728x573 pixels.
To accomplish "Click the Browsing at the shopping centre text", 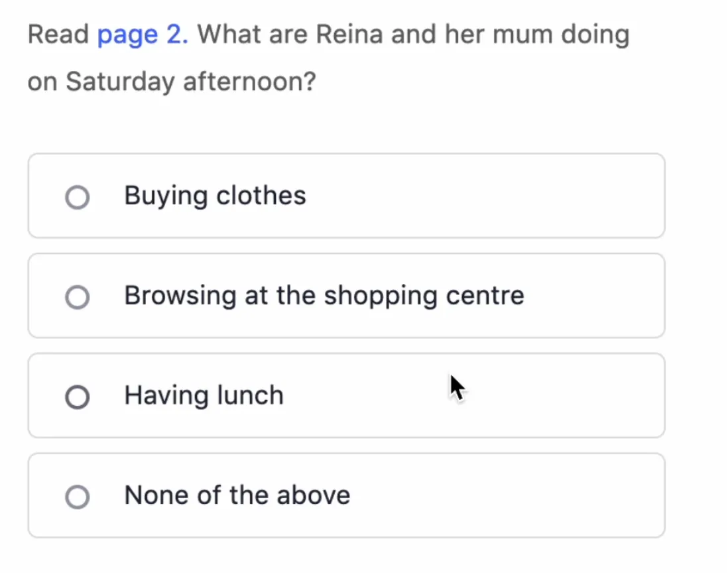I will pos(324,296).
